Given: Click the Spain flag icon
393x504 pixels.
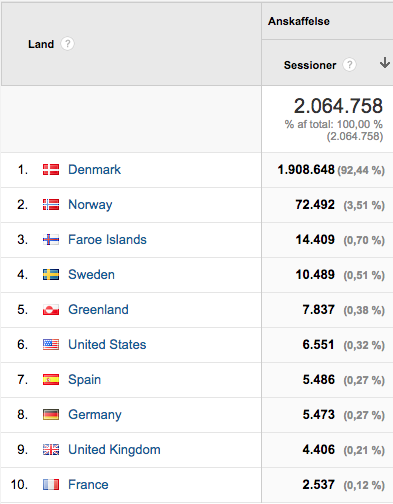Looking at the screenshot, I should click(51, 380).
